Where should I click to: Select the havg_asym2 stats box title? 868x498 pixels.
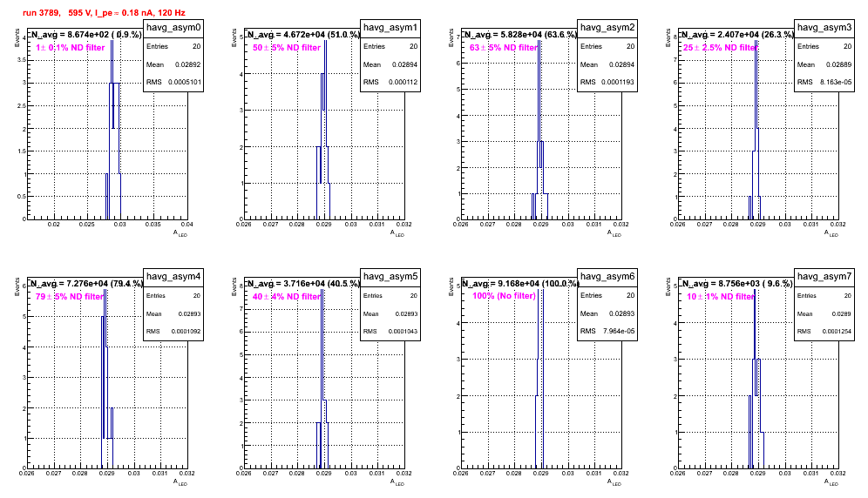click(607, 28)
